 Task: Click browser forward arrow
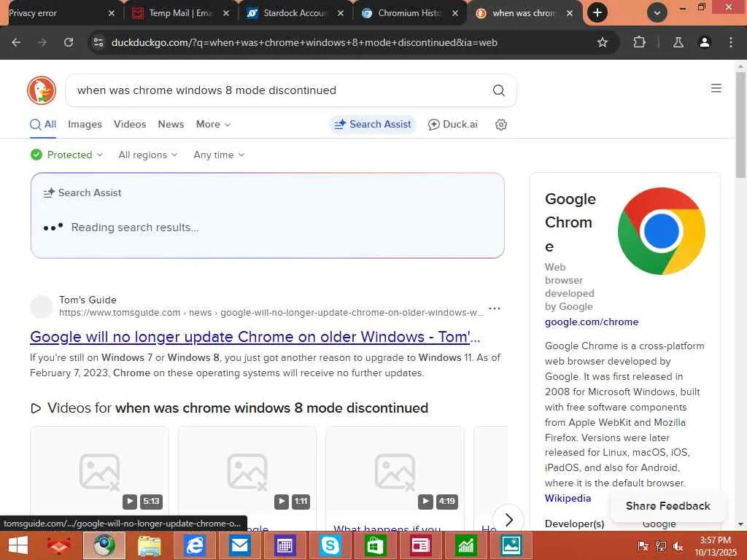coord(42,42)
